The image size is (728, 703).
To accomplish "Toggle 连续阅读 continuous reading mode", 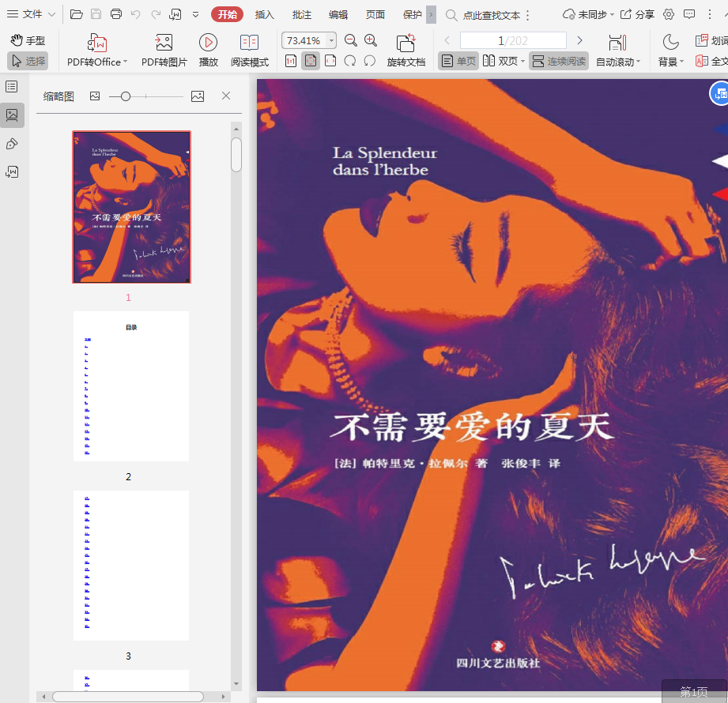I will [559, 61].
